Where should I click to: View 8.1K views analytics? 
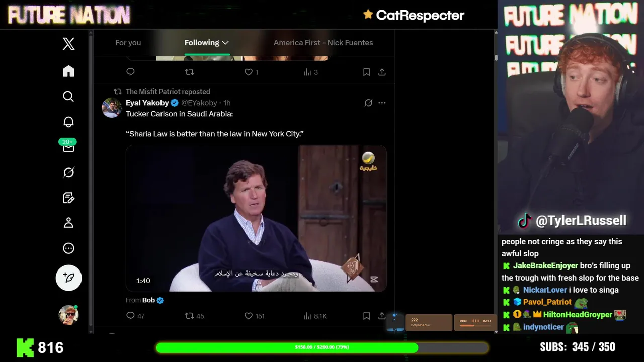(315, 316)
